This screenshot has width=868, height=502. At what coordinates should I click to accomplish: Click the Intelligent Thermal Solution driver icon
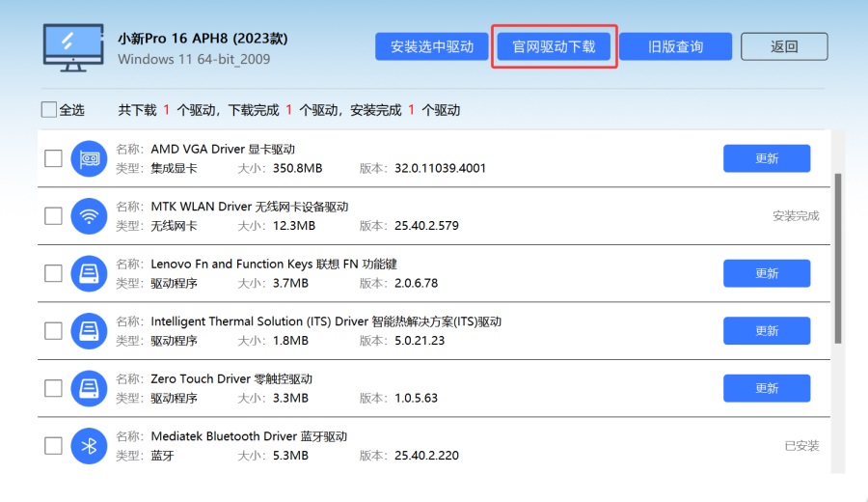89,331
